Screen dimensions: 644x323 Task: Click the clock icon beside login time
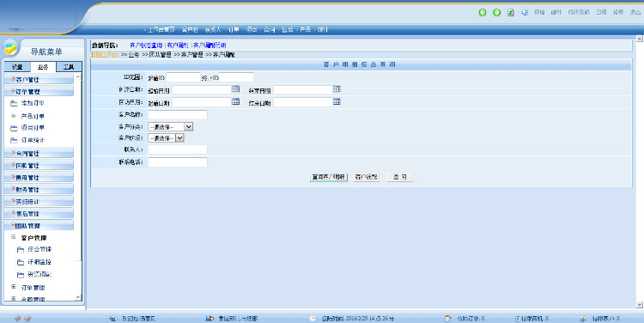[x=313, y=319]
